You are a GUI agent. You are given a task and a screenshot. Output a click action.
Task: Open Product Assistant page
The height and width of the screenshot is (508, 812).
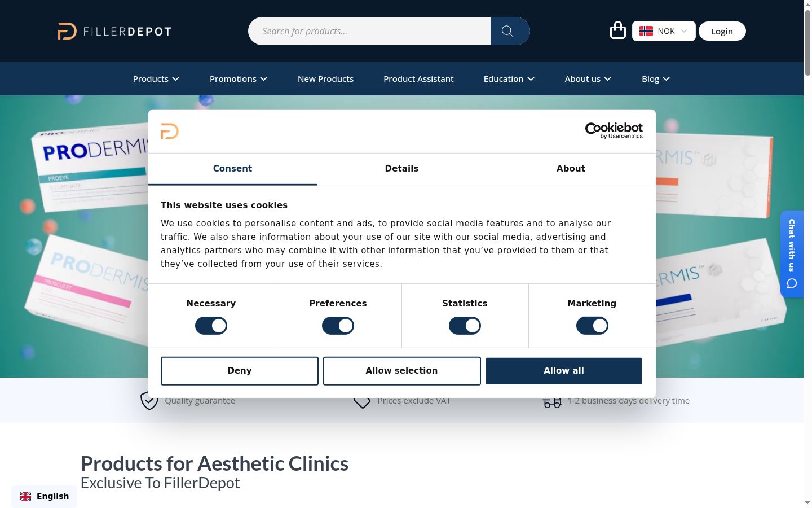[418, 79]
